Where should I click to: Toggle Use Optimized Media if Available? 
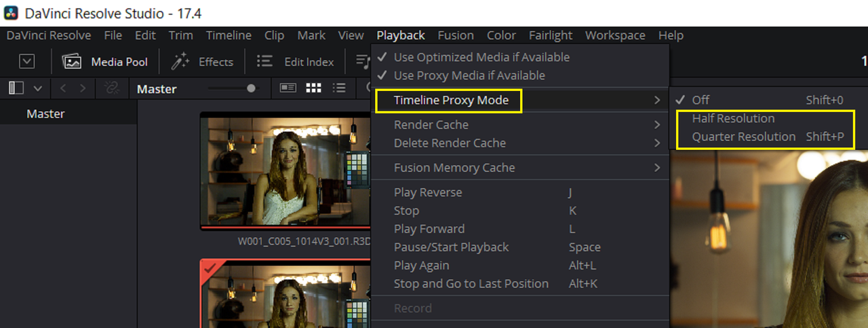(520, 57)
